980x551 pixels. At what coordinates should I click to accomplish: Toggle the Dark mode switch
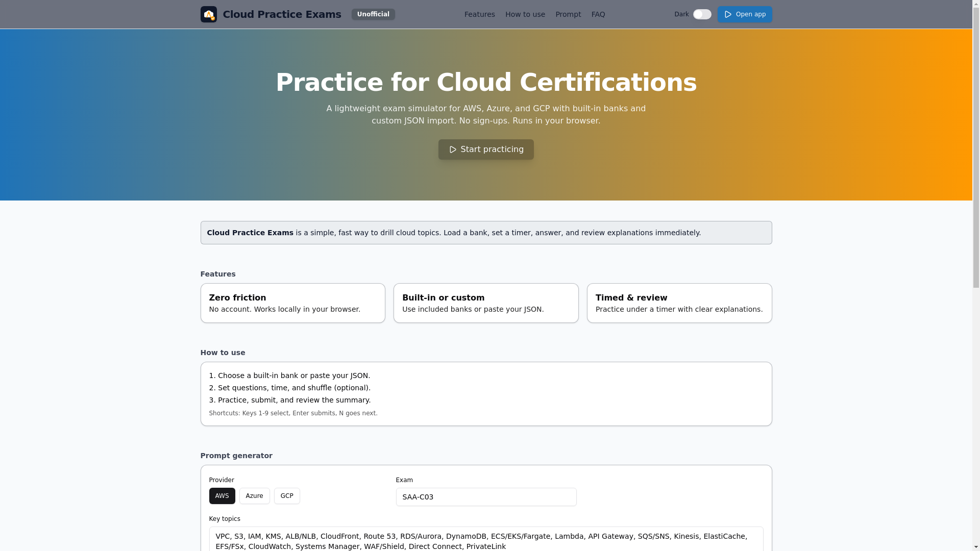point(702,14)
